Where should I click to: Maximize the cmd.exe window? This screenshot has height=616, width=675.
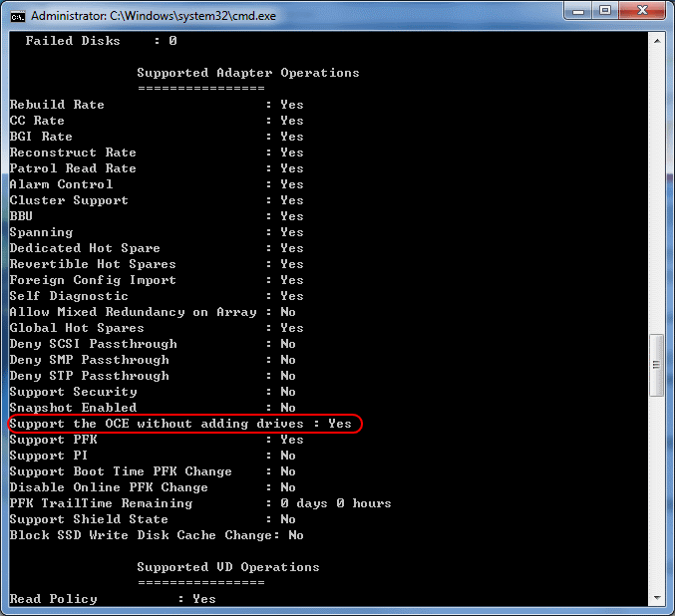[x=605, y=11]
